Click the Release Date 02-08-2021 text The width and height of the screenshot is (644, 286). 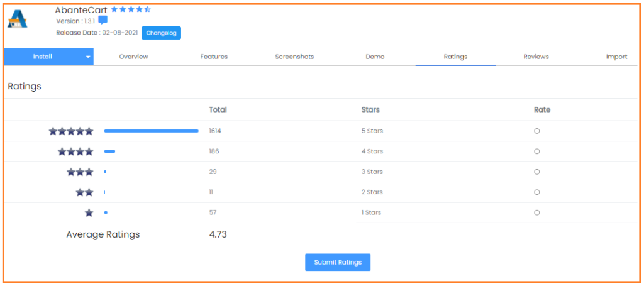coord(97,33)
